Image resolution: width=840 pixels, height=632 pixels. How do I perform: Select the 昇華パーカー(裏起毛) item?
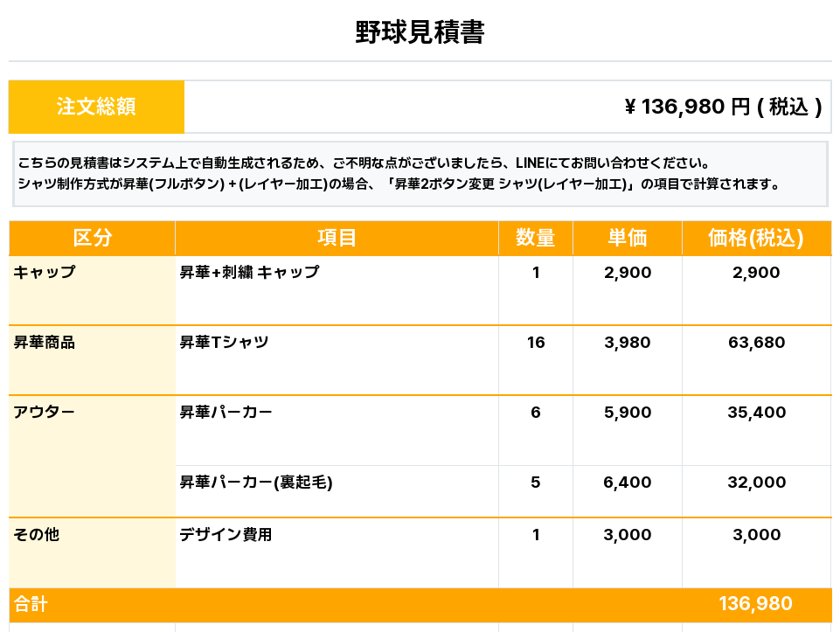[256, 483]
